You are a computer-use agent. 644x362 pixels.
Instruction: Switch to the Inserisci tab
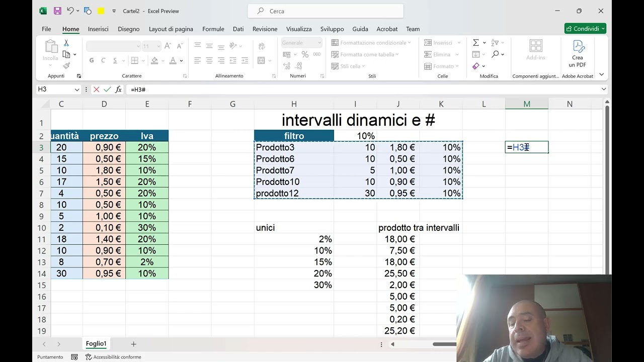[x=98, y=29]
